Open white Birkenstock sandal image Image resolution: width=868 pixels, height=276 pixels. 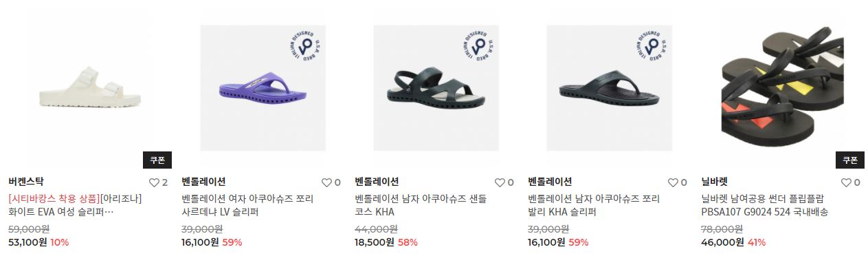coord(89,88)
